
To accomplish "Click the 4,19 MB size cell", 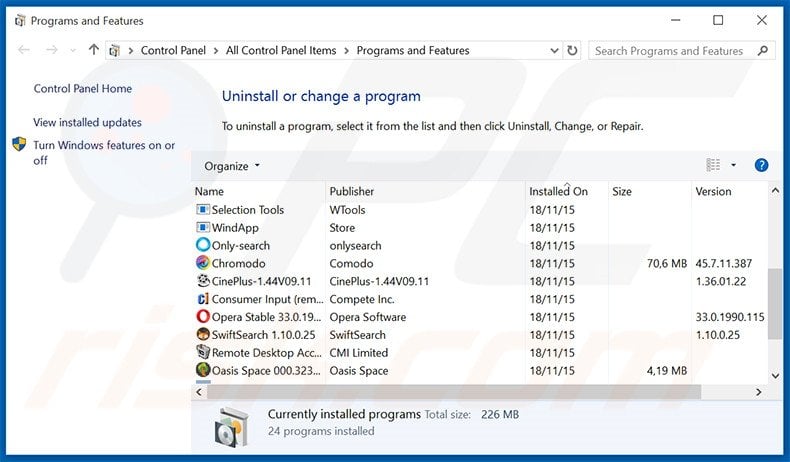I will 667,371.
